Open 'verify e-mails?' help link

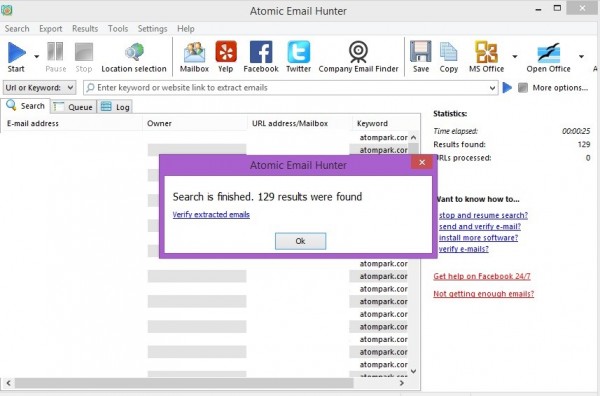click(463, 249)
